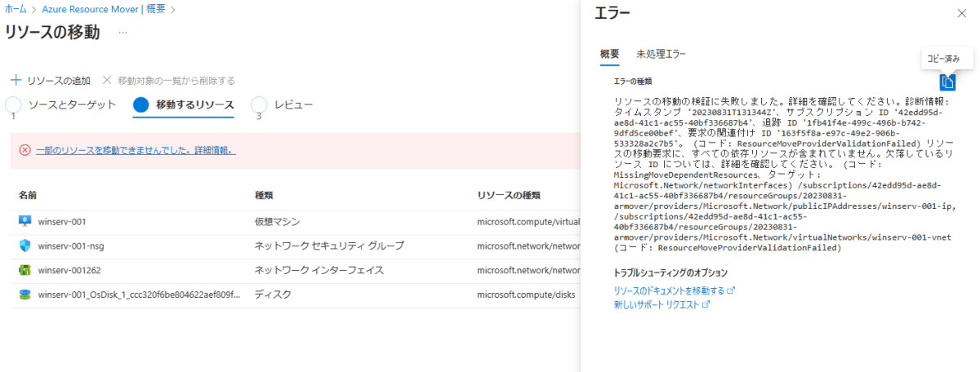Select the レビュー step

(x=283, y=105)
